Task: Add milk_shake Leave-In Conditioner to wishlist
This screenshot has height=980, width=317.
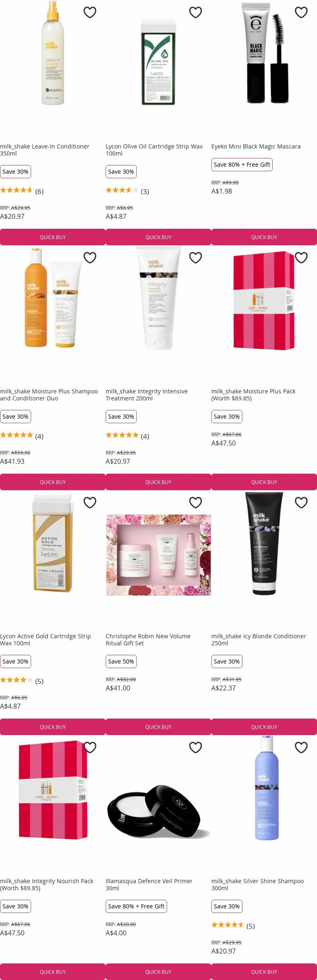Action: tap(90, 12)
